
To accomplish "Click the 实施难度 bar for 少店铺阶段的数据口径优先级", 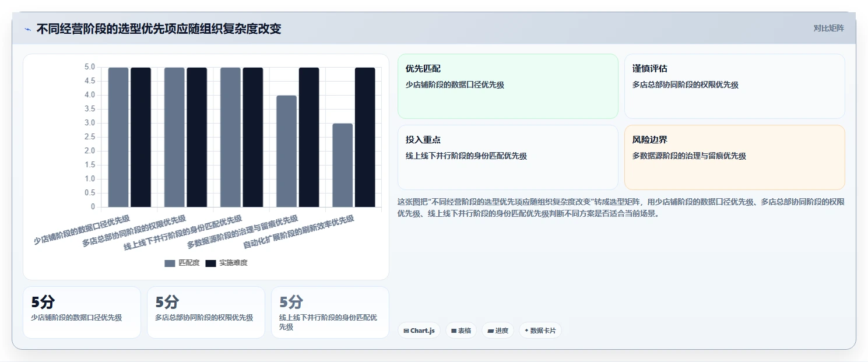I will pyautogui.click(x=140, y=137).
